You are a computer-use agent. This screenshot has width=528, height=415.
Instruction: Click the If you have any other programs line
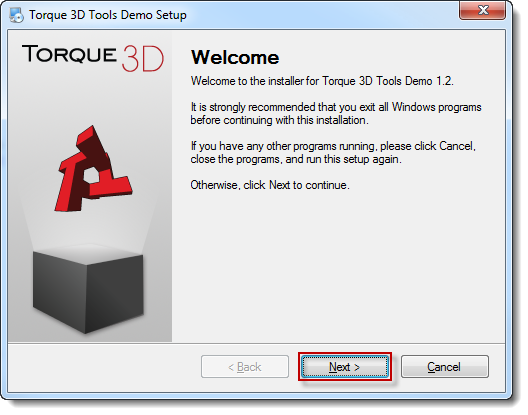[x=333, y=146]
